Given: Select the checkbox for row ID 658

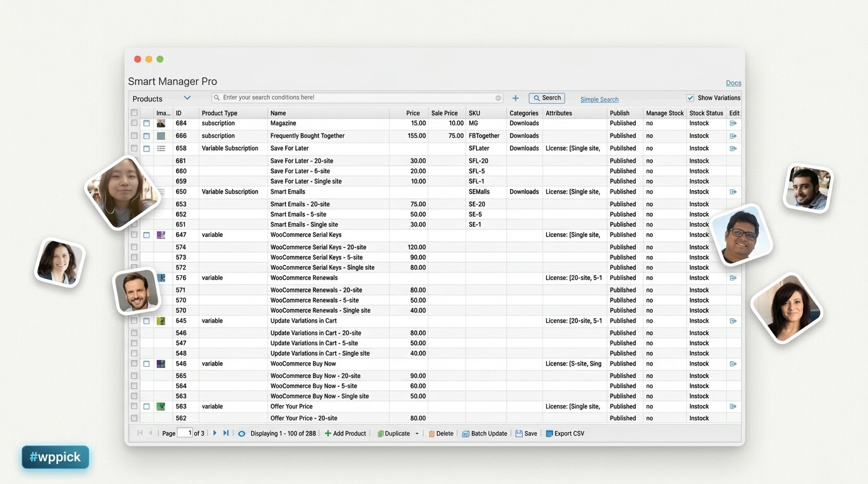Looking at the screenshot, I should click(x=134, y=148).
